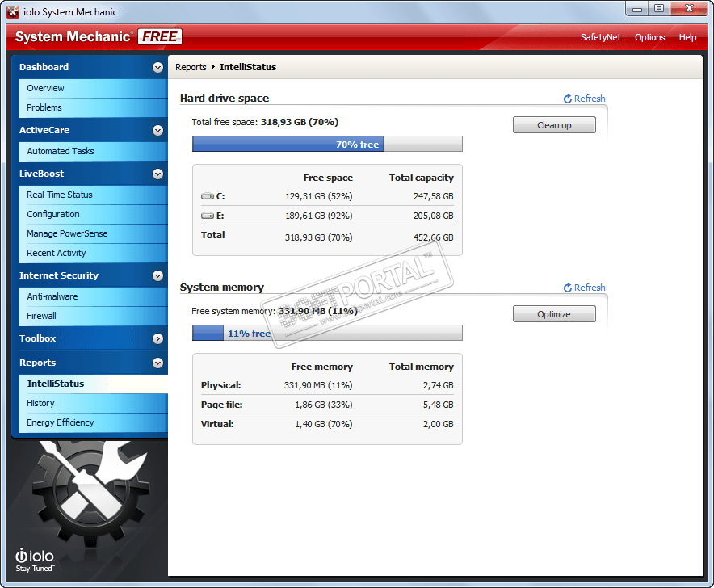714x588 pixels.
Task: Expand the Toolbox section arrow
Action: (157, 339)
